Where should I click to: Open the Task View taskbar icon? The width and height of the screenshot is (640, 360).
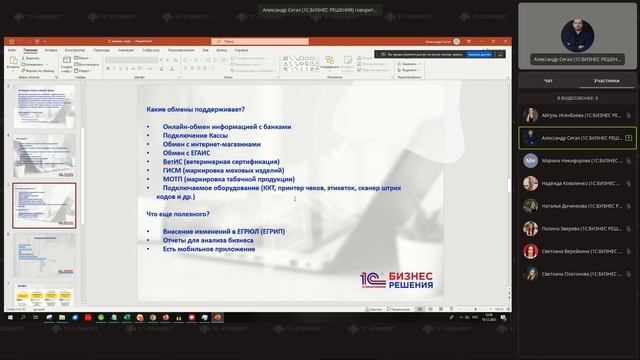36,318
